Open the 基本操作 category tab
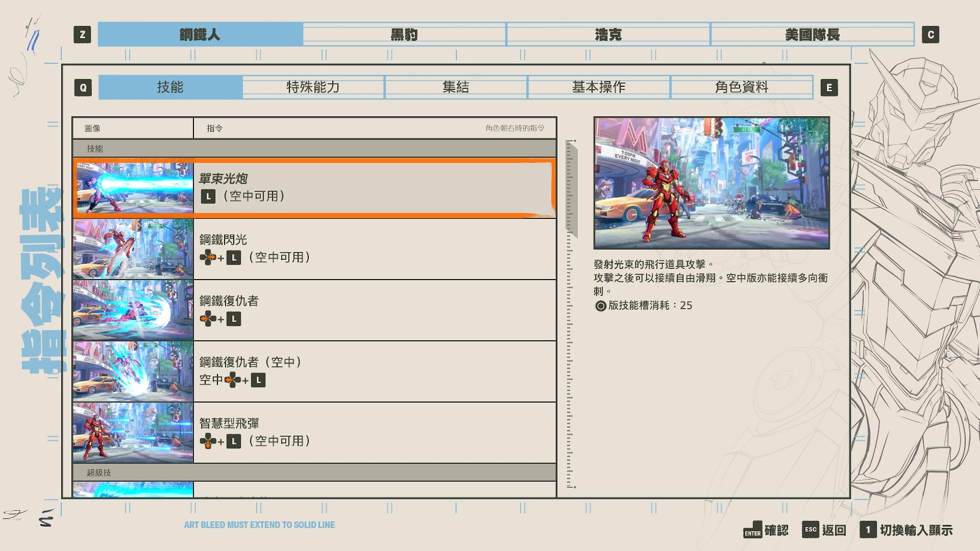Screen dimensions: 980x551 [599, 87]
